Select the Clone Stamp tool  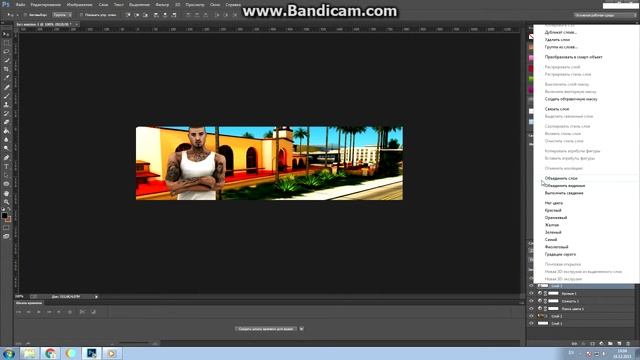click(6, 104)
